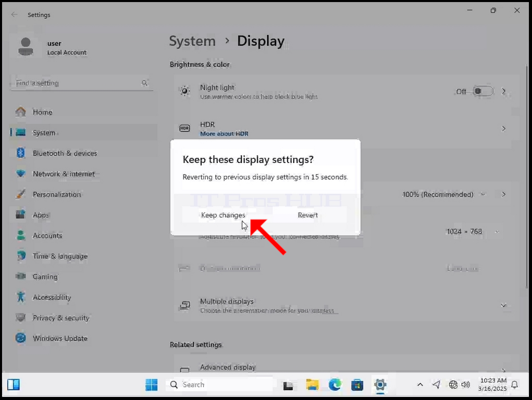The image size is (532, 400).
Task: Select Network & internet in sidebar
Action: [x=83, y=174]
